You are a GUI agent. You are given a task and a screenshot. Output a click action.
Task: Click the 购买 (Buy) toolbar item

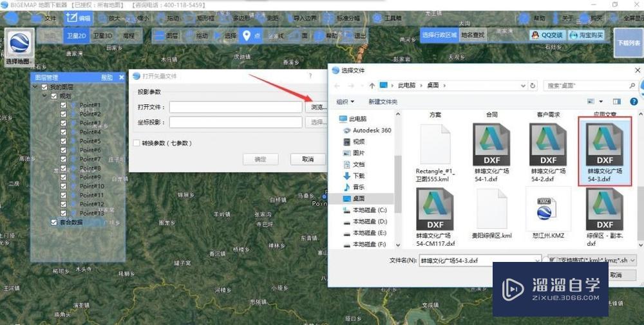pyautogui.click(x=591, y=19)
